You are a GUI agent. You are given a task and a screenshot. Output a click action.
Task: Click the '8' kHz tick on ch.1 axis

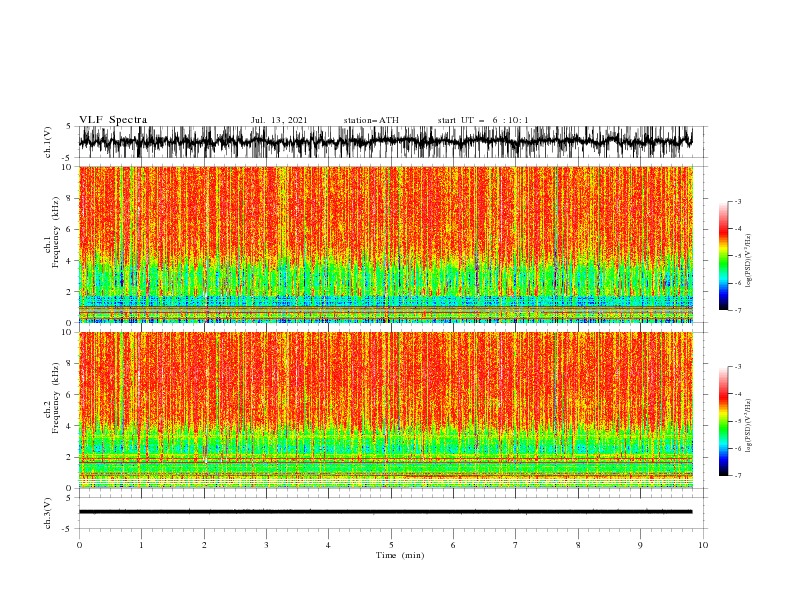tap(70, 198)
